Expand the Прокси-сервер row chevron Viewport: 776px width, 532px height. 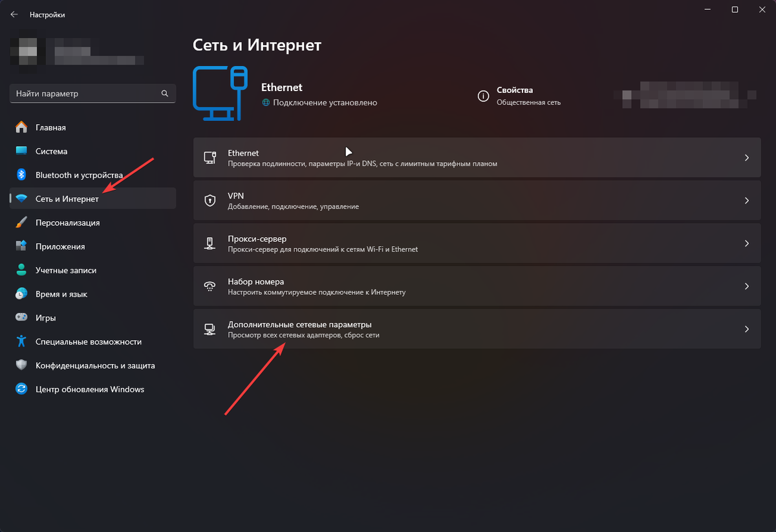pyautogui.click(x=746, y=244)
